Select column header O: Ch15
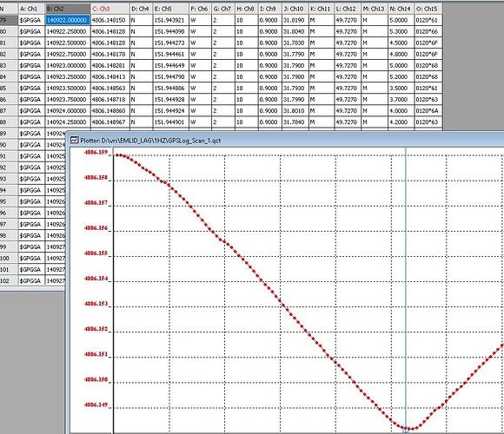Viewport: 504px width, 434px height. [428, 9]
